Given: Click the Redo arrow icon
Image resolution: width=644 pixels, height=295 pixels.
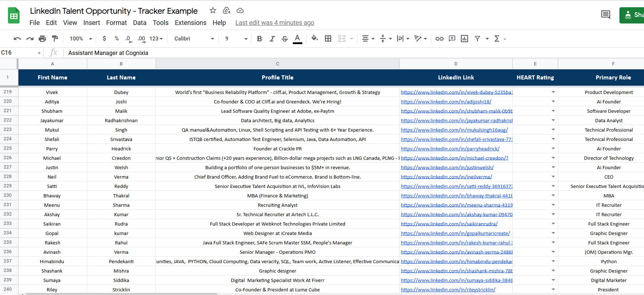Looking at the screenshot, I should pos(30,39).
